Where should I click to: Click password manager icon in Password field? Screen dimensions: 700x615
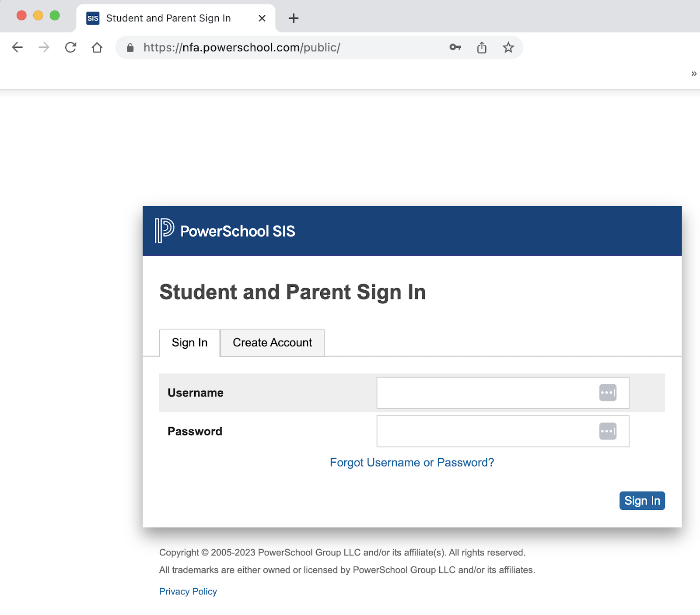point(608,431)
